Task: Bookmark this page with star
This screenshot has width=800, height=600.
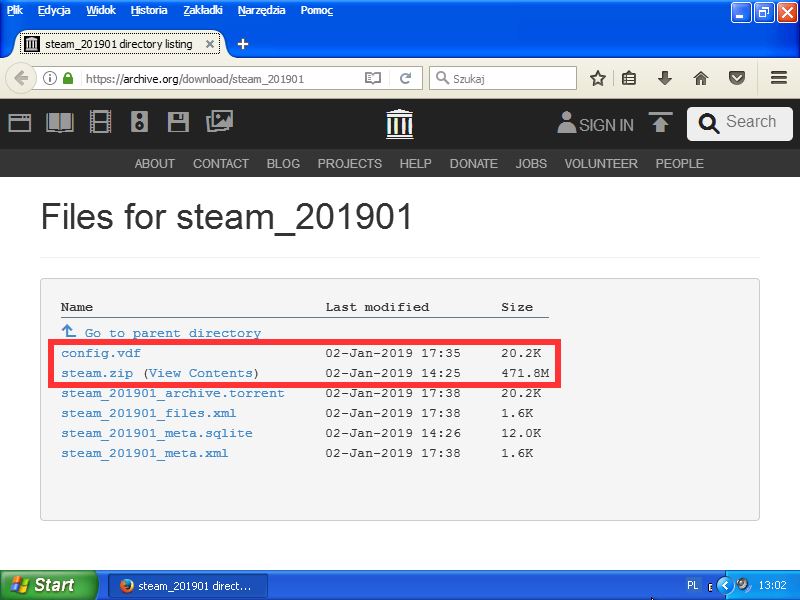Action: (x=597, y=79)
